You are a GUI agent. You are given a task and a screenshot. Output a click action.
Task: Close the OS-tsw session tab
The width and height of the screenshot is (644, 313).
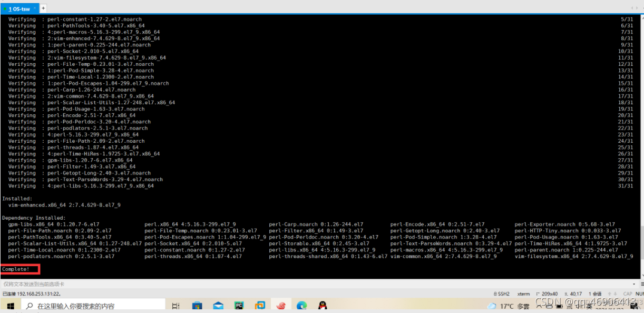tap(35, 8)
